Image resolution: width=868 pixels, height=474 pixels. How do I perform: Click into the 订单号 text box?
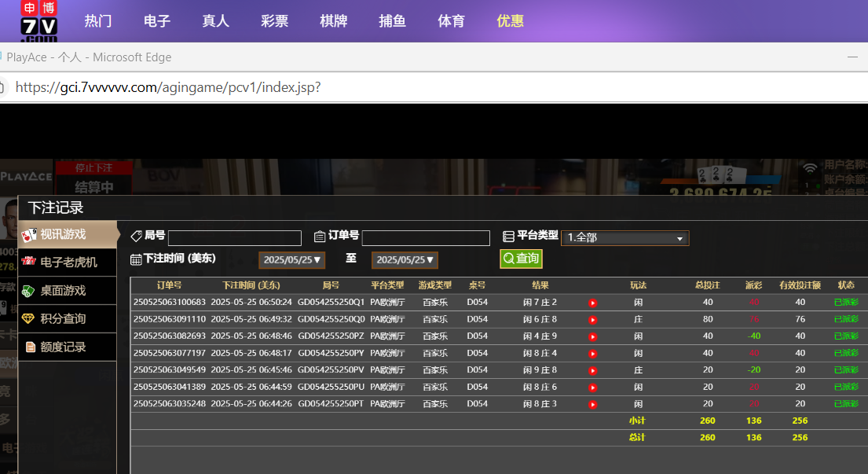coord(425,238)
